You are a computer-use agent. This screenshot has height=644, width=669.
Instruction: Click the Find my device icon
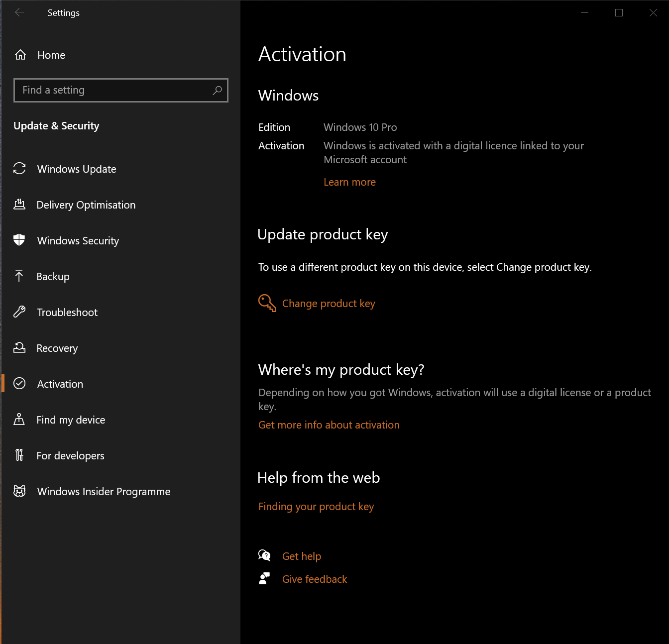19,420
